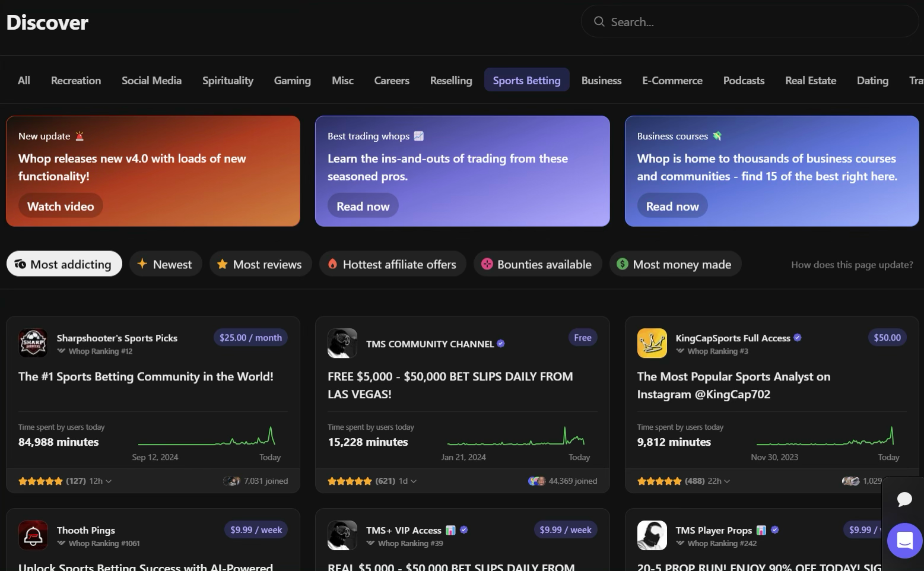Select the Most reviews star filter

pos(222,264)
